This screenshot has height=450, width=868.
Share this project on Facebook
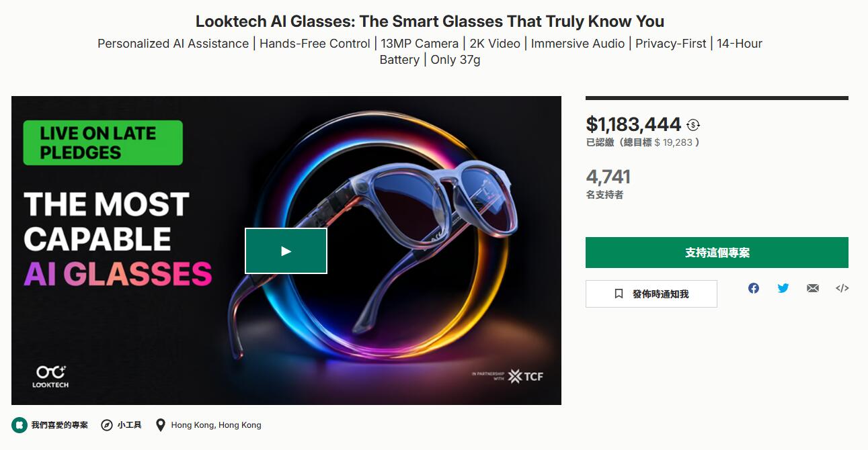[754, 288]
